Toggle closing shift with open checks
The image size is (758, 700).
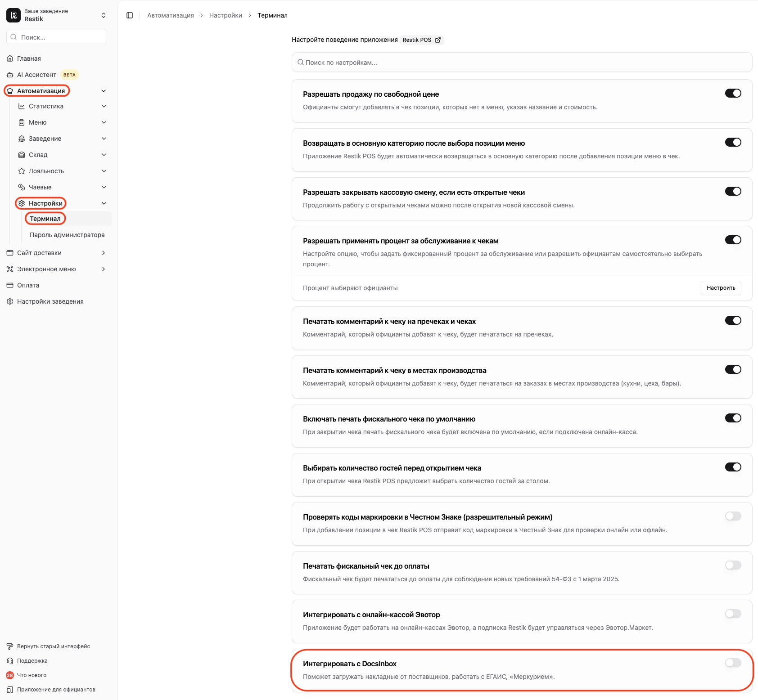pyautogui.click(x=733, y=191)
